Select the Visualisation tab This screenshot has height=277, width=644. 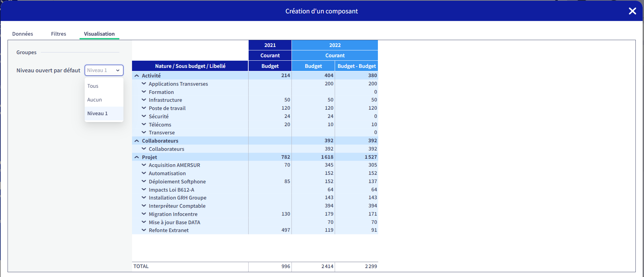[99, 34]
